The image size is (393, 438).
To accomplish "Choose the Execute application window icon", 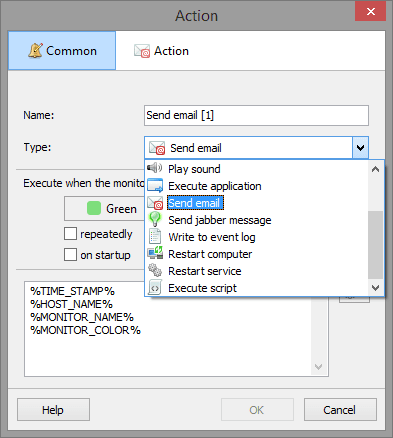I will [155, 186].
